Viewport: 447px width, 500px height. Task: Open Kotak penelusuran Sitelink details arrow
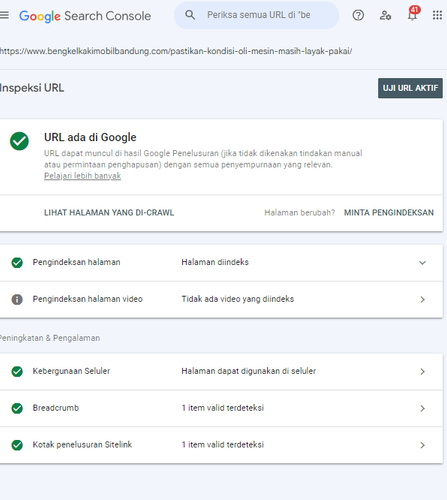coord(422,445)
